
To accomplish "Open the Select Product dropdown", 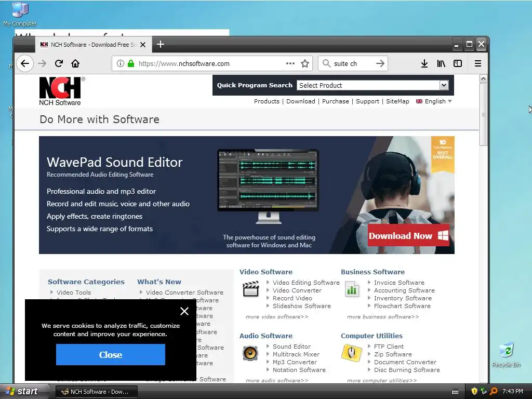I will click(373, 85).
